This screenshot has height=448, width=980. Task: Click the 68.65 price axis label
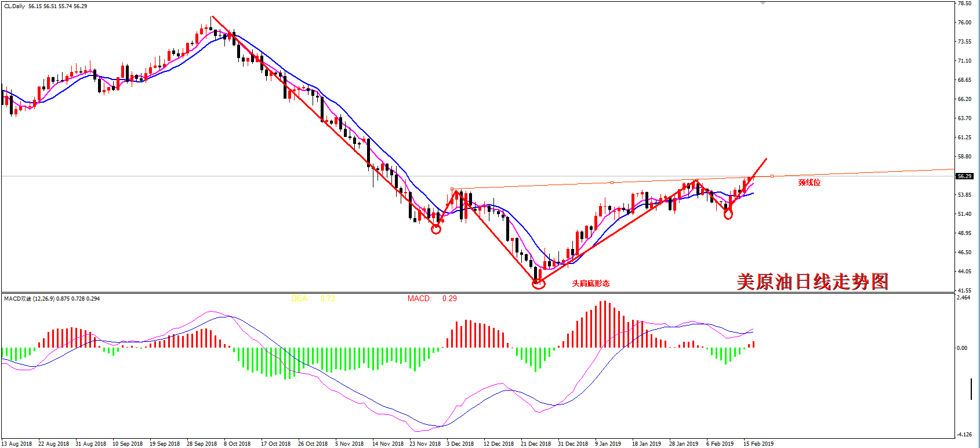964,80
